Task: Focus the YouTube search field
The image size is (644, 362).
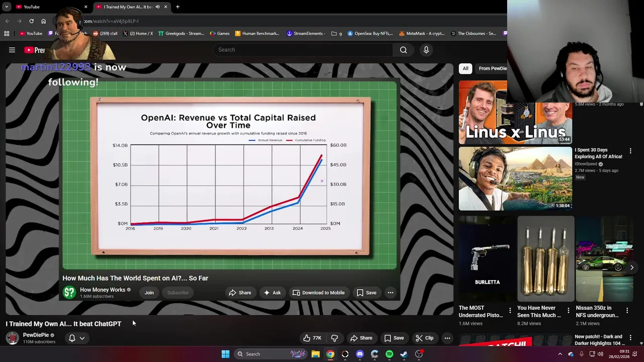Action: 303,50
